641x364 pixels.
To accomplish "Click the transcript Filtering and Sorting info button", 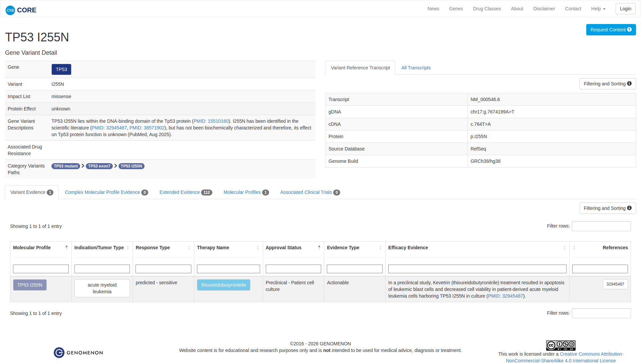I will pyautogui.click(x=607, y=84).
